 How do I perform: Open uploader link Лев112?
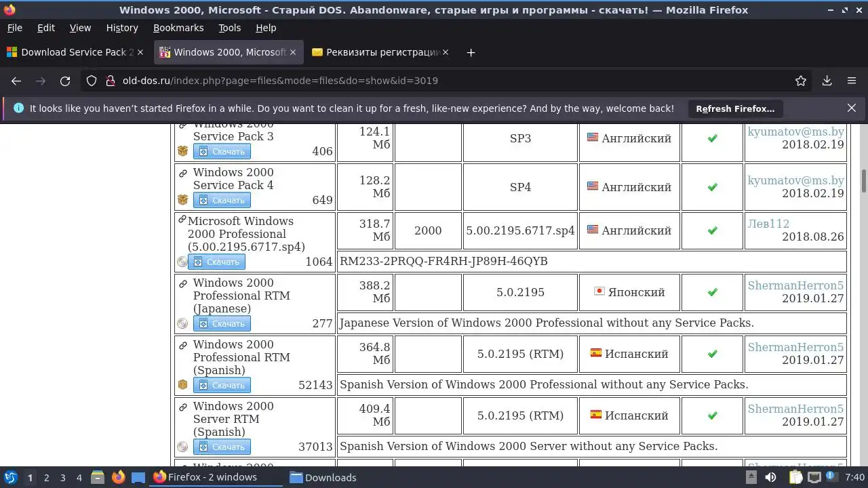768,224
